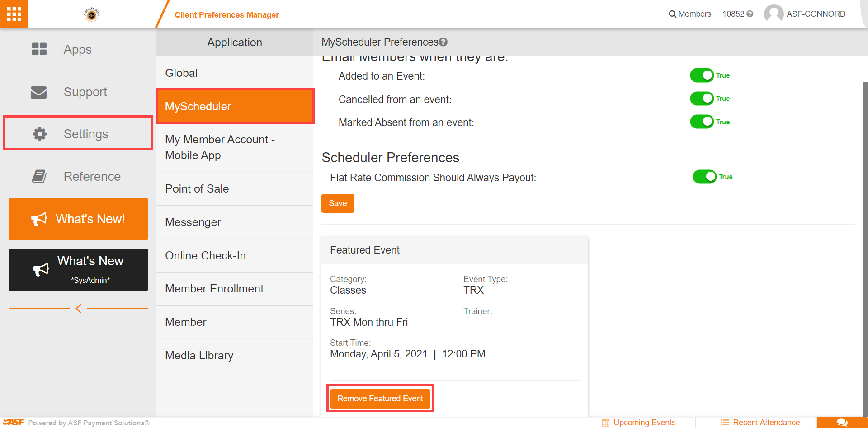Open the chat bubbles icon in footer
Screen dimensions: 868x428
pos(842,423)
